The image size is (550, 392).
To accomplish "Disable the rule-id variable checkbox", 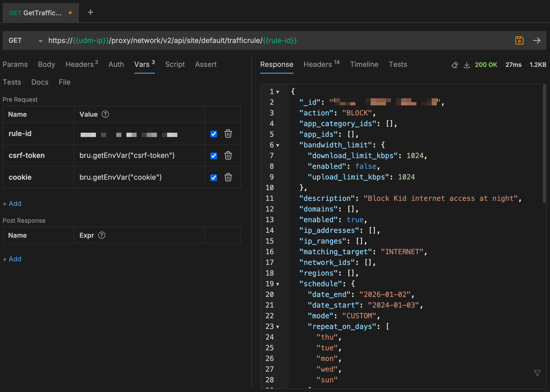I will (x=214, y=134).
